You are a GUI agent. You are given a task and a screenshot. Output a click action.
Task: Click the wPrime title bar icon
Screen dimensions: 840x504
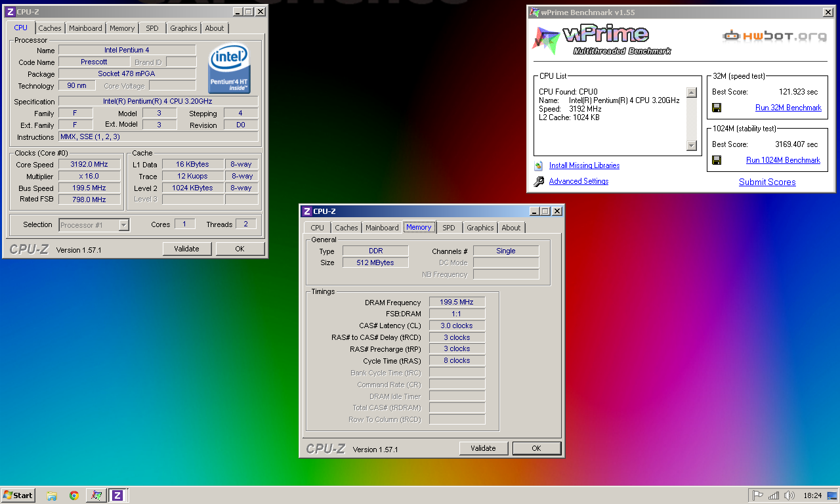(x=535, y=12)
